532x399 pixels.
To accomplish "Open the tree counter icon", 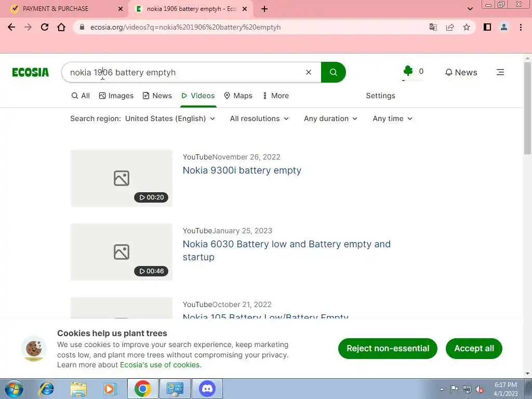I will click(x=408, y=71).
